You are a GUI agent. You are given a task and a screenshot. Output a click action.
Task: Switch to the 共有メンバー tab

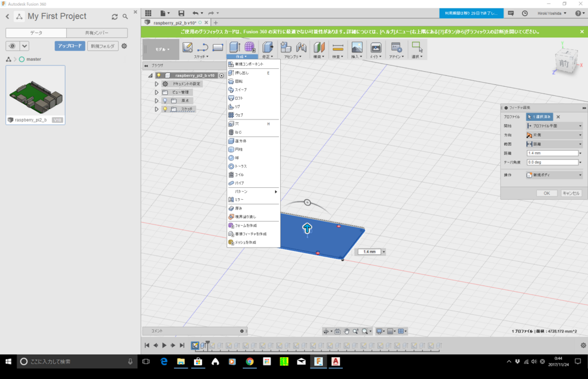[96, 33]
